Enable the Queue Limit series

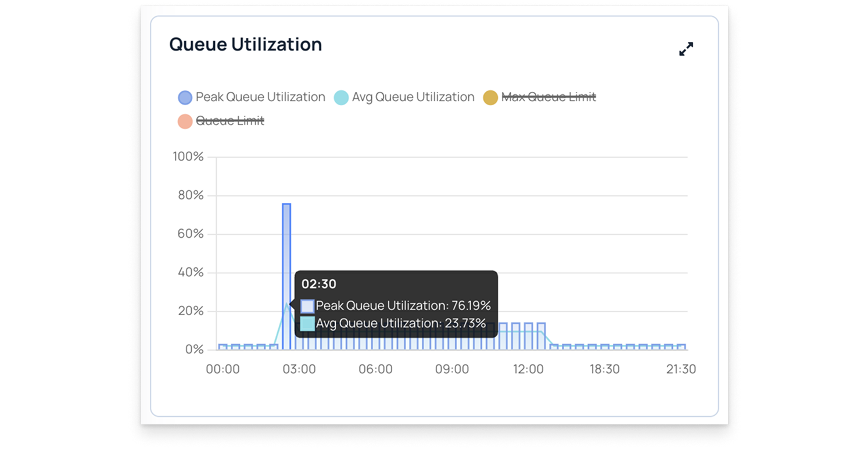pos(230,121)
